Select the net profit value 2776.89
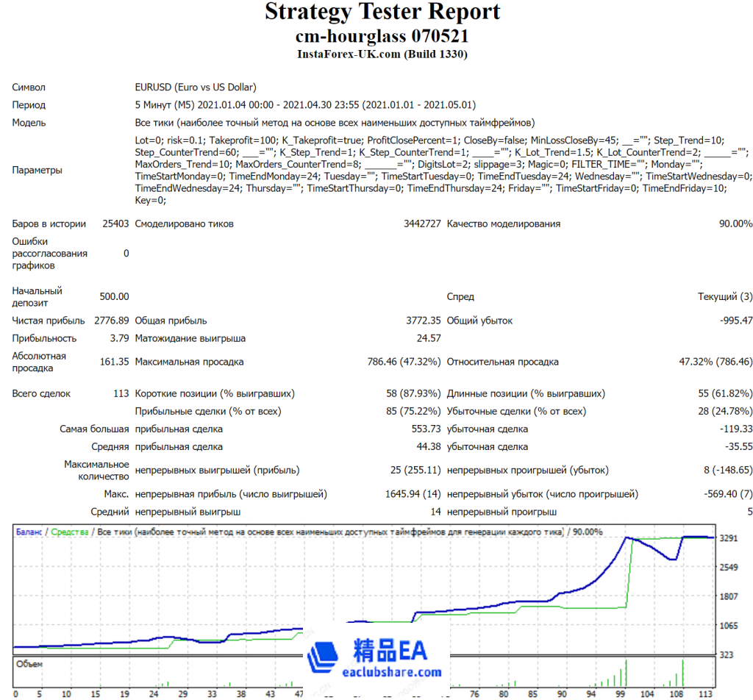The height and width of the screenshot is (700, 753). [112, 321]
